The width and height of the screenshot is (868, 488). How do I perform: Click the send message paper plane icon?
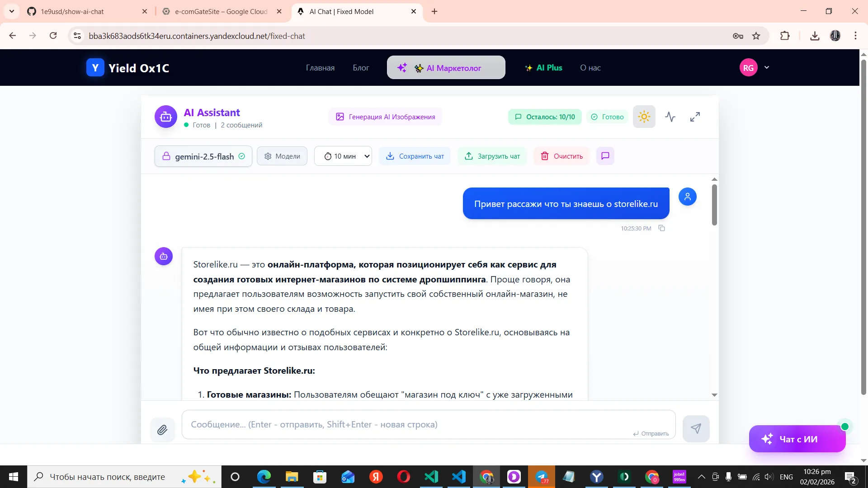[x=696, y=428]
